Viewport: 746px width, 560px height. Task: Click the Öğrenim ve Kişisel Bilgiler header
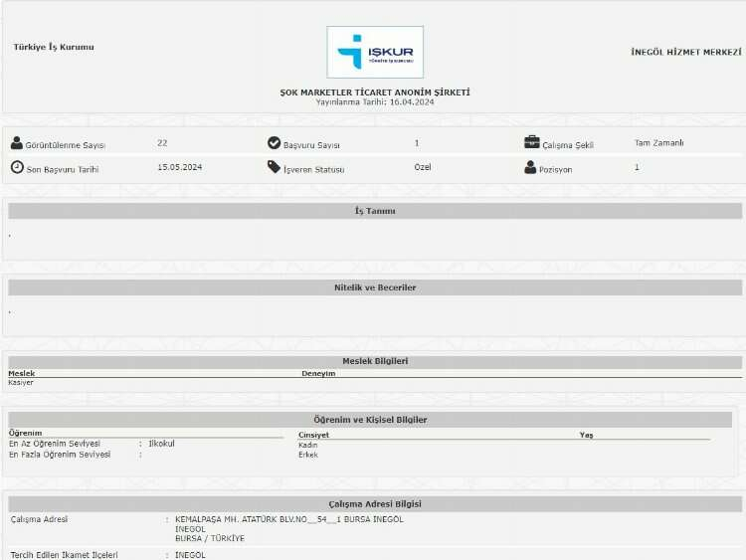[x=370, y=420]
